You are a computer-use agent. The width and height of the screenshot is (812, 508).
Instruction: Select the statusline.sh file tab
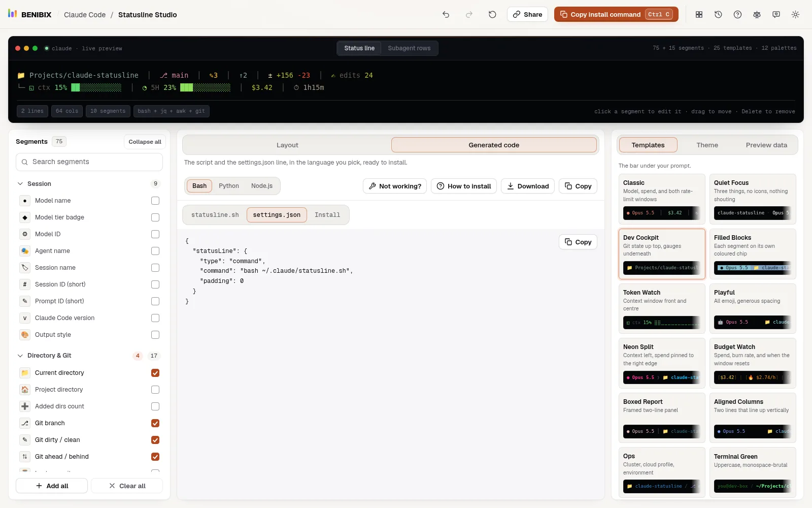tap(215, 215)
